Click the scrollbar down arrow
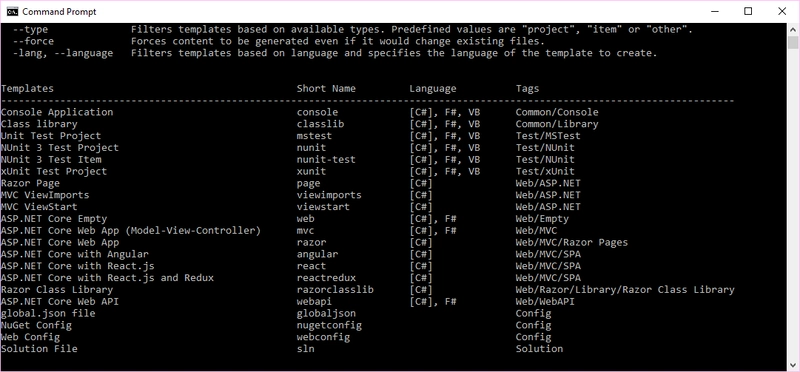Image resolution: width=800 pixels, height=372 pixels. click(x=792, y=365)
